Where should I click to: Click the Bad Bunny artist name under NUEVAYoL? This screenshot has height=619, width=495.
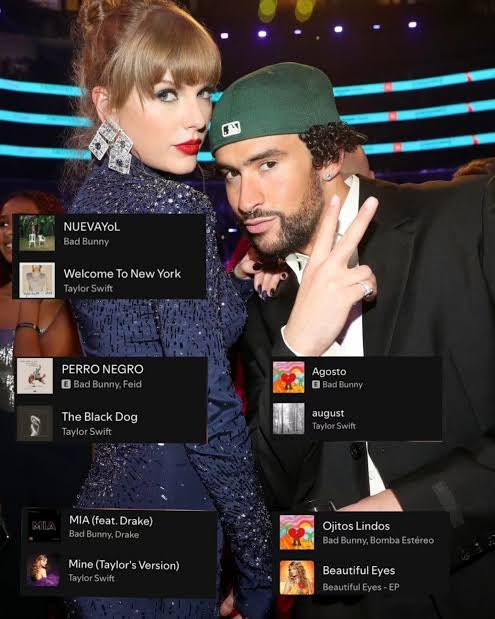[86, 242]
